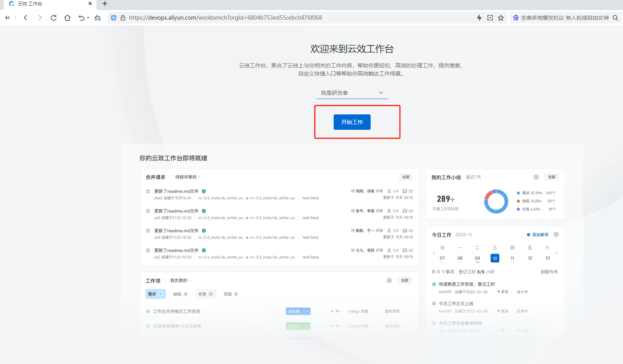Expand the 待我评审的 filter dropdown

tap(188, 177)
